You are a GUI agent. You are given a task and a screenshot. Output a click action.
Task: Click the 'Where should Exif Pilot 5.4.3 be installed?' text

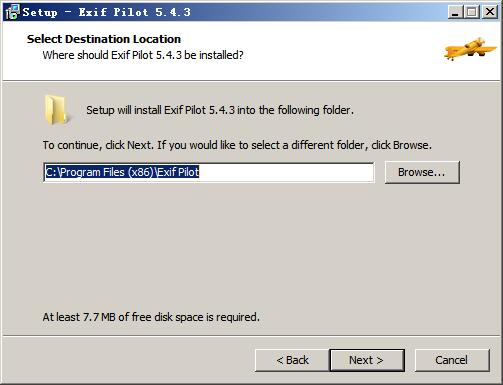pos(143,55)
